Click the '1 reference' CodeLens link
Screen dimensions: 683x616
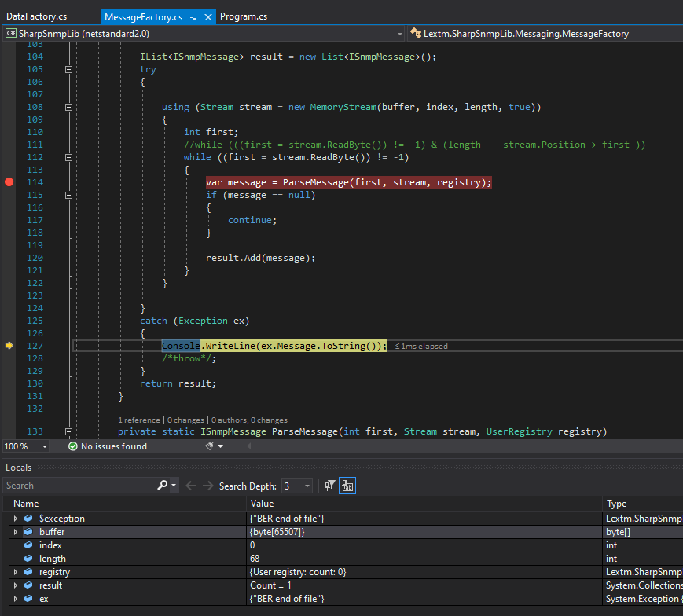pyautogui.click(x=140, y=420)
